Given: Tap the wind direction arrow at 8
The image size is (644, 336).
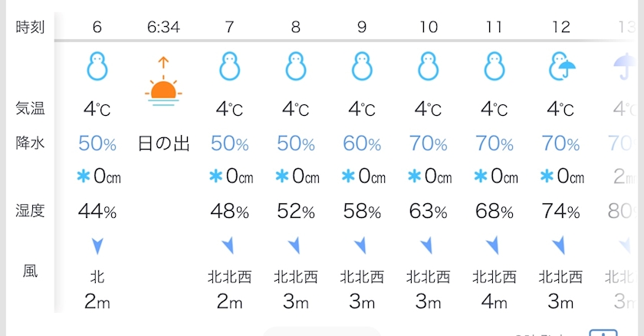Looking at the screenshot, I should (x=295, y=246).
